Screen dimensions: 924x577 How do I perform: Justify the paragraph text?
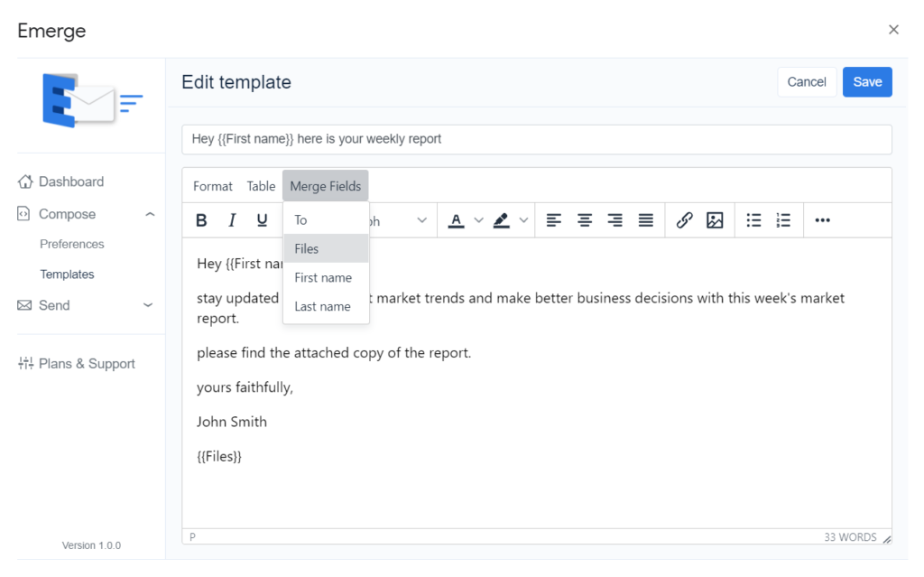point(646,220)
